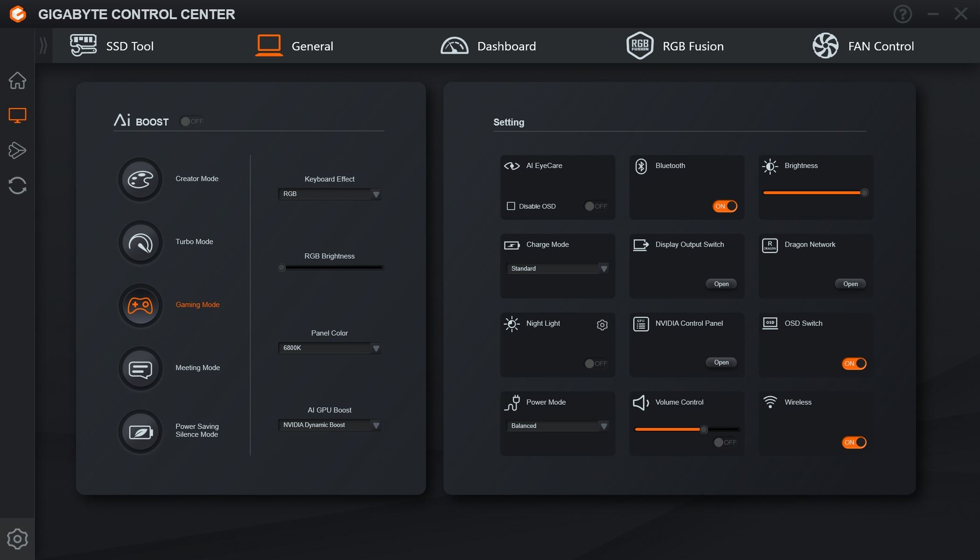
Task: Click the OSD Switch icon
Action: tap(770, 323)
